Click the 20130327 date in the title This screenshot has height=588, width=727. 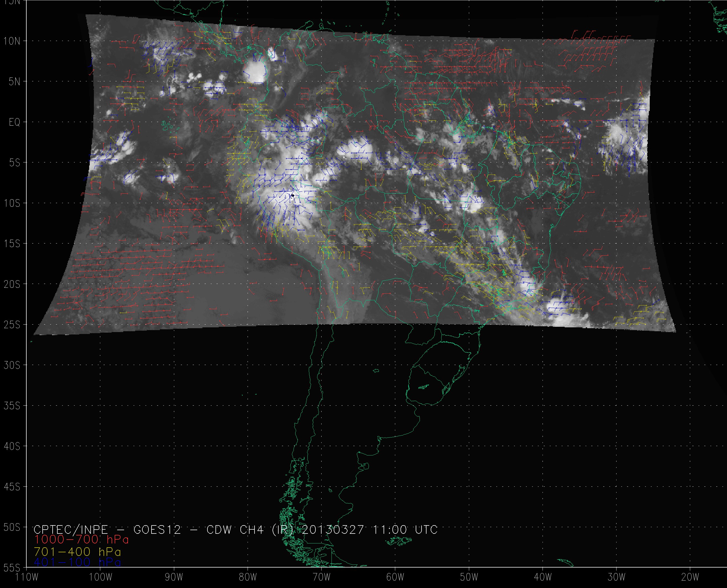click(333, 529)
